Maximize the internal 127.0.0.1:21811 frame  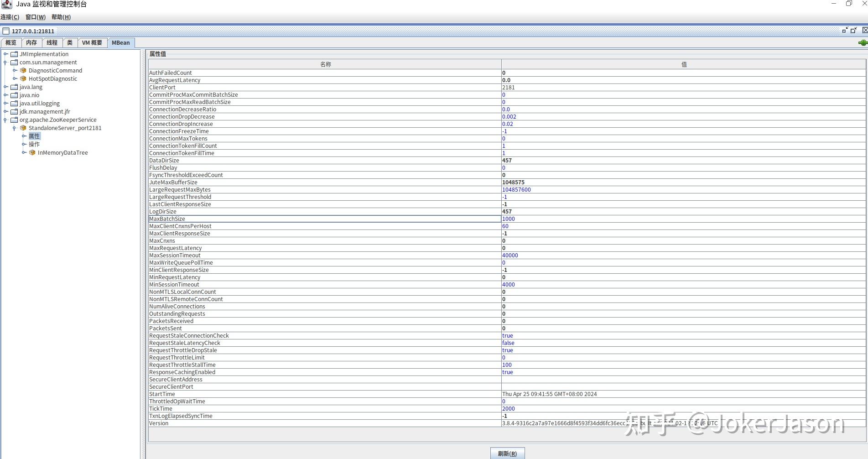click(x=854, y=30)
